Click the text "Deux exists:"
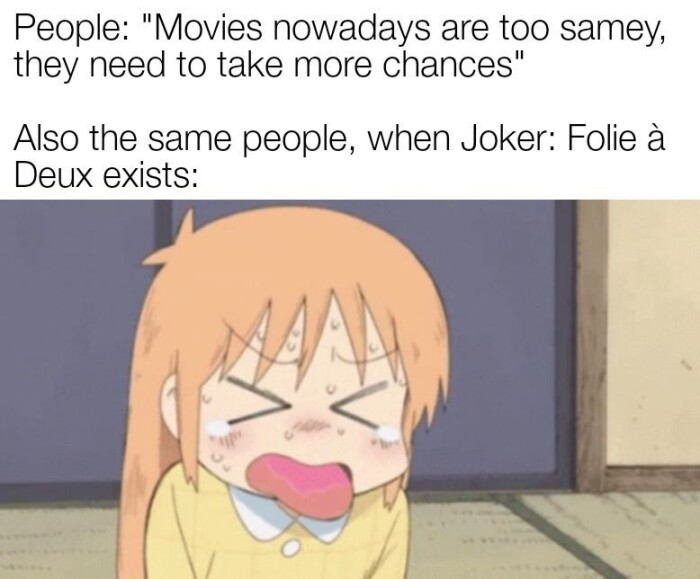The image size is (700, 579). [105, 175]
